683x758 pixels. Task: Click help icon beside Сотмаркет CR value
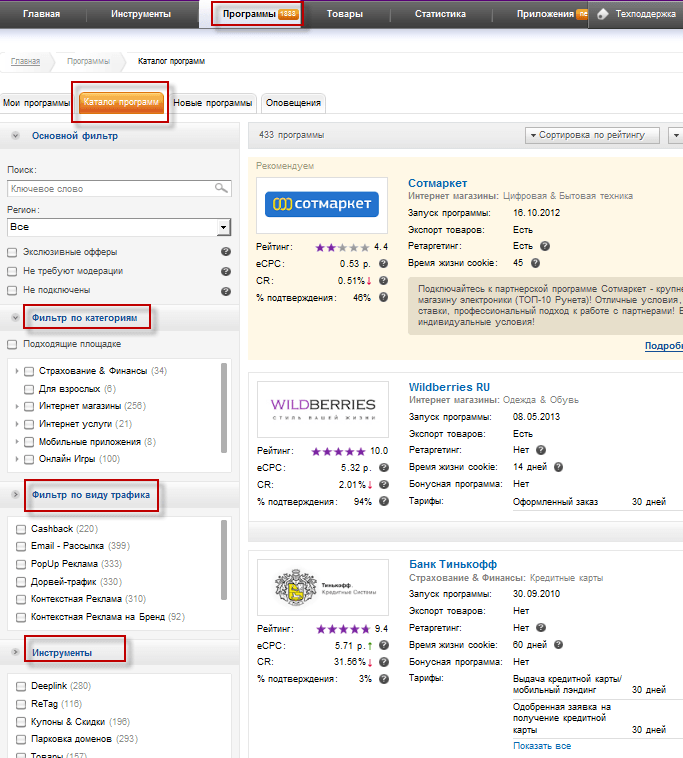click(x=383, y=280)
